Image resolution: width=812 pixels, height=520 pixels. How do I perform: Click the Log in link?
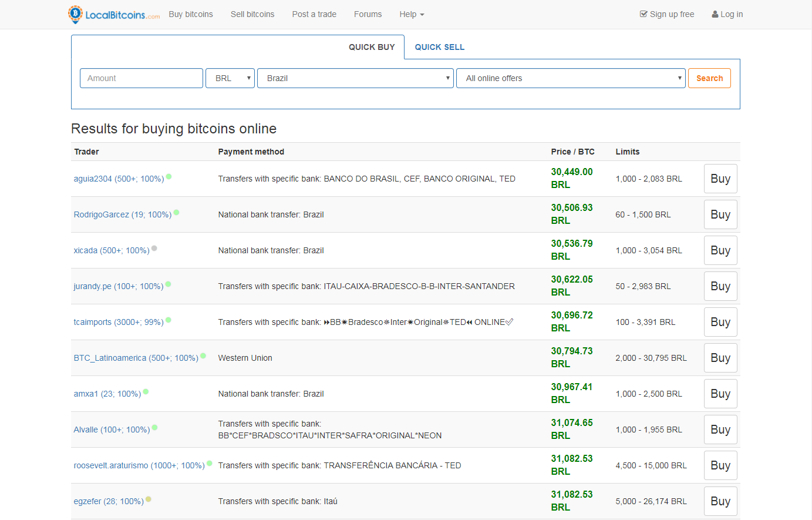pos(727,14)
